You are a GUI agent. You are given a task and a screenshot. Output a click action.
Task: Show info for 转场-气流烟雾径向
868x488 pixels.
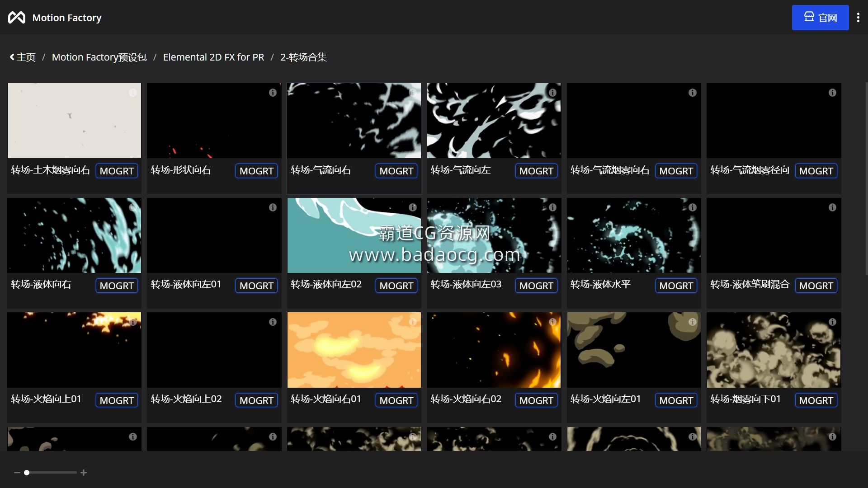point(832,93)
